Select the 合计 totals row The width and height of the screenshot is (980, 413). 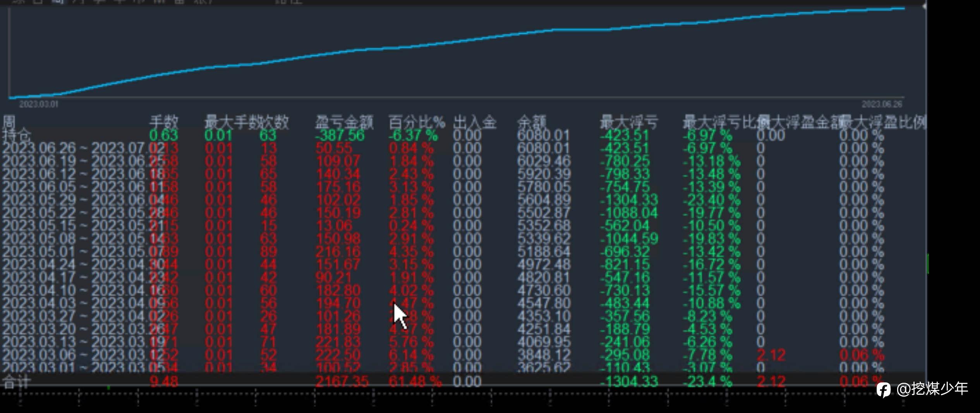pyautogui.click(x=463, y=382)
